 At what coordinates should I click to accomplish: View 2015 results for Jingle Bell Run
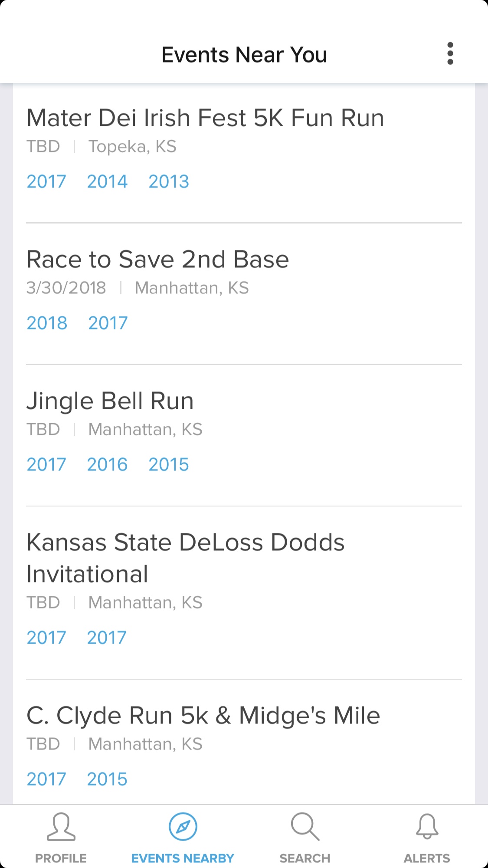tap(169, 464)
